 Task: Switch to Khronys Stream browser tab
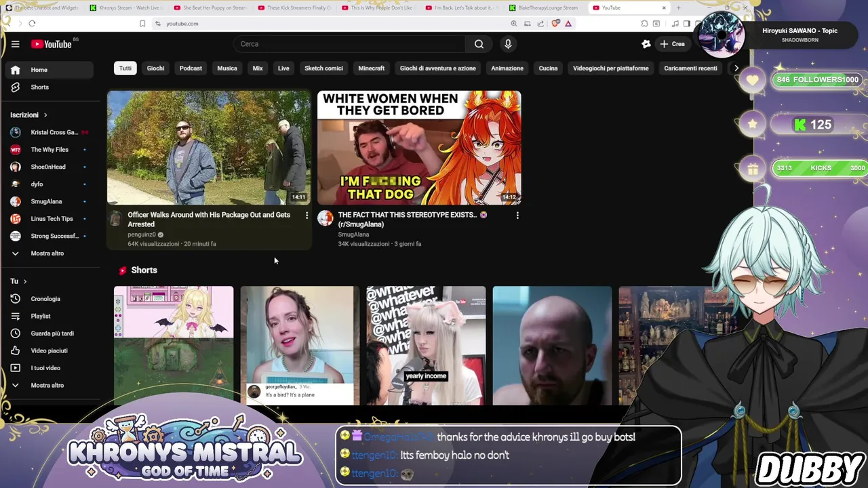point(125,8)
